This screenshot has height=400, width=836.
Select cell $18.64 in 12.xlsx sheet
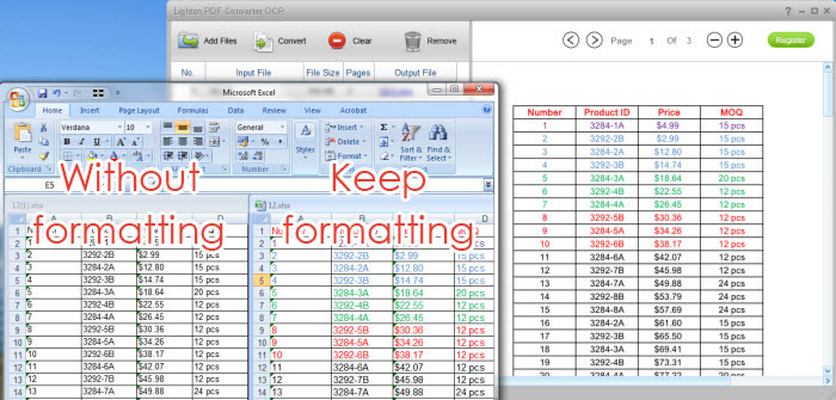click(423, 293)
